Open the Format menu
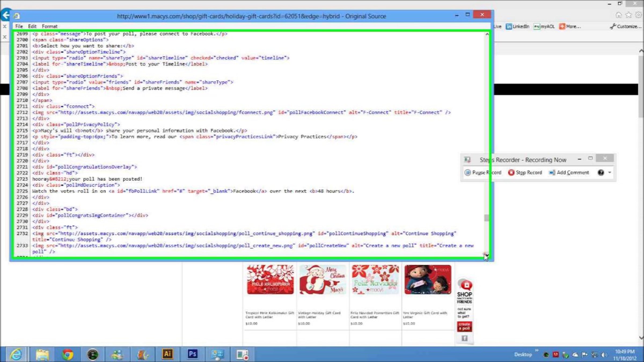The width and height of the screenshot is (644, 362). click(x=50, y=26)
